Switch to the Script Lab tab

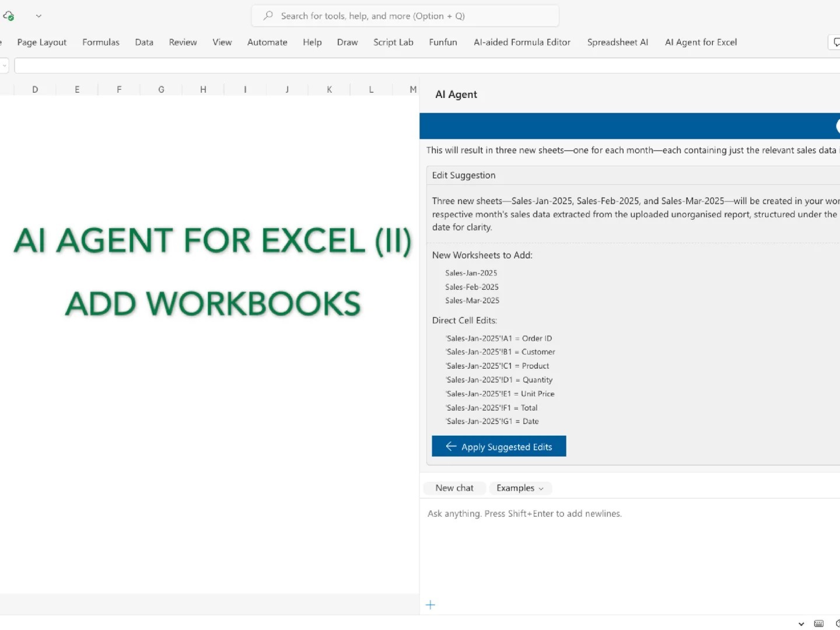point(393,42)
